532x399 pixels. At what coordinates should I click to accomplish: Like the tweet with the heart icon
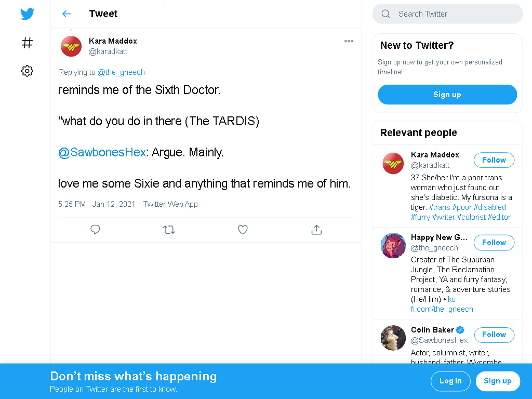coord(243,230)
